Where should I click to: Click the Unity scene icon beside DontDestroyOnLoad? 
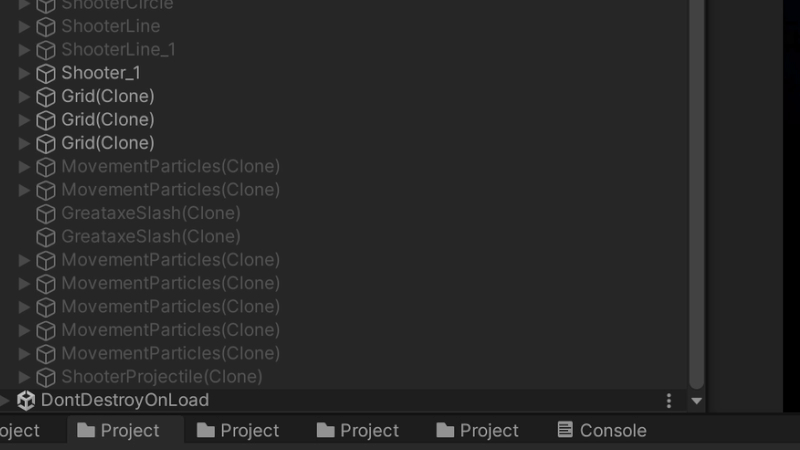click(x=26, y=401)
